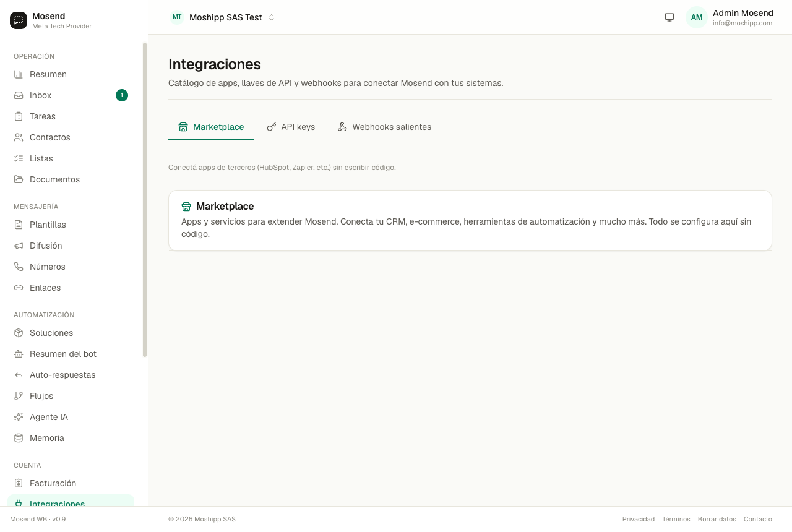Go to Resumen in sidebar

click(x=71, y=74)
